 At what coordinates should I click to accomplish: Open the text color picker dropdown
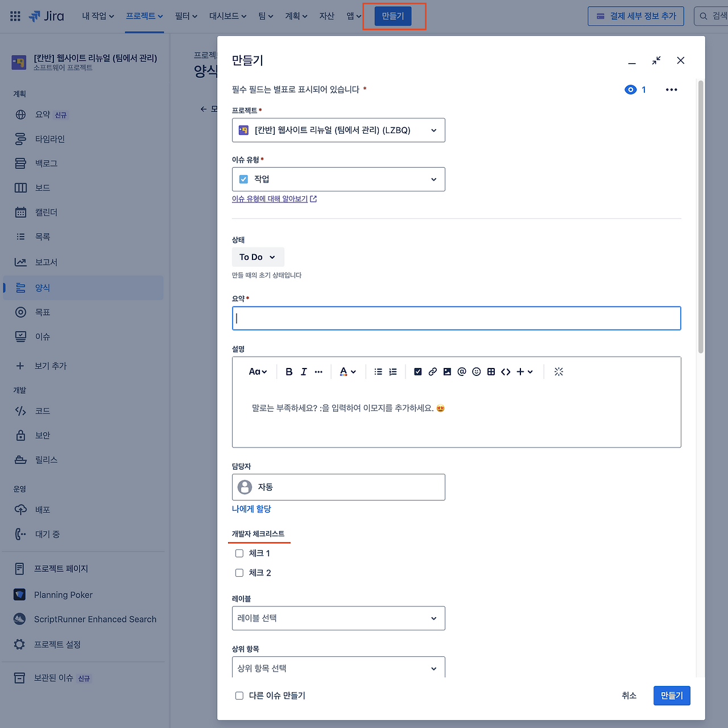pos(348,371)
